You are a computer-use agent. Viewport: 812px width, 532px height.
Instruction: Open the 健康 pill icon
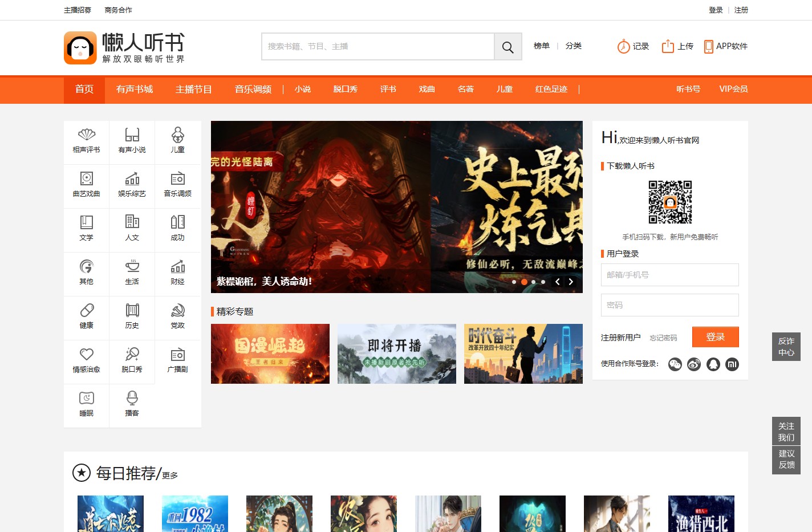point(87,311)
